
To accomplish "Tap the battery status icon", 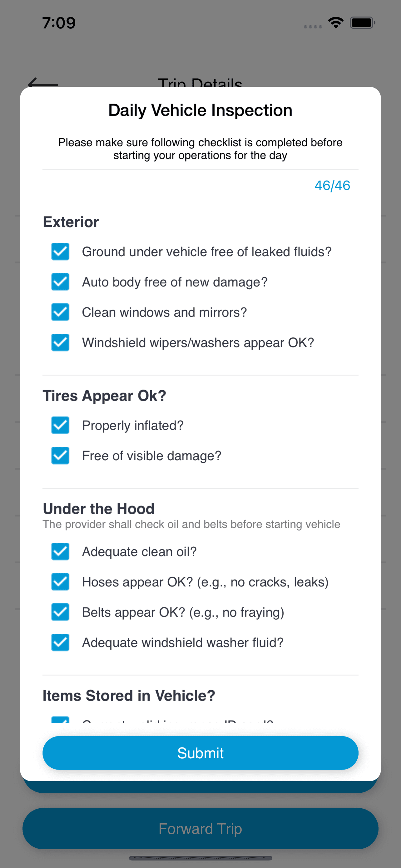I will click(362, 23).
